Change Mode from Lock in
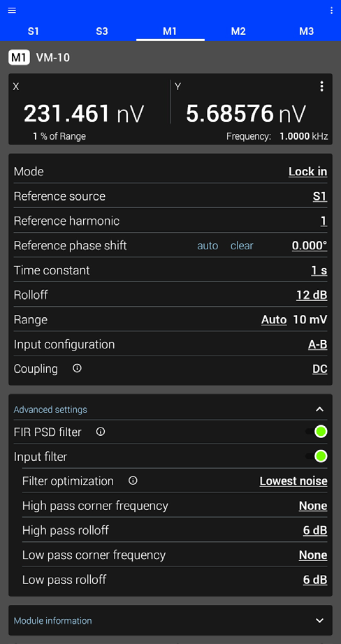341x644 pixels. point(308,172)
